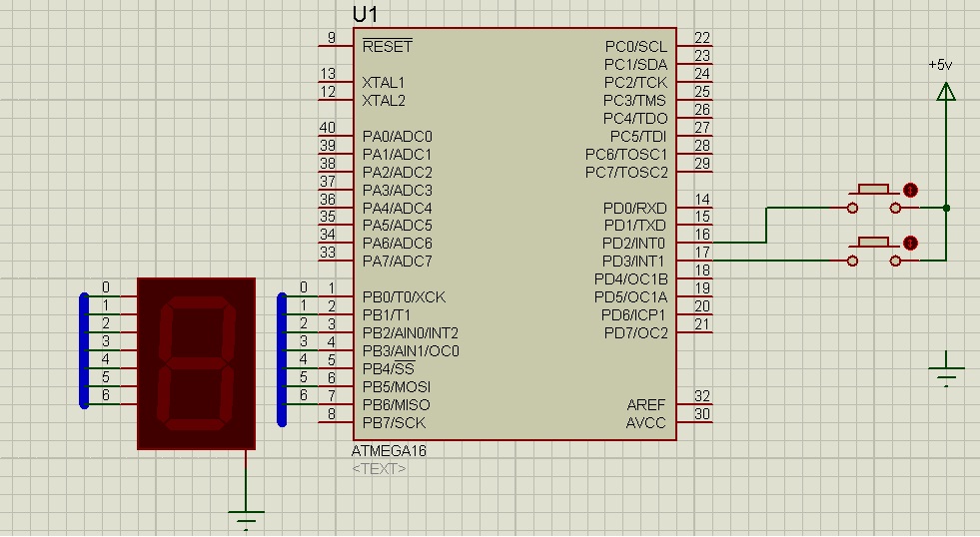Screen dimensions: 980x537
Task: Click pin number 17 on the PD3/INT1 pin
Action: pyautogui.click(x=702, y=253)
